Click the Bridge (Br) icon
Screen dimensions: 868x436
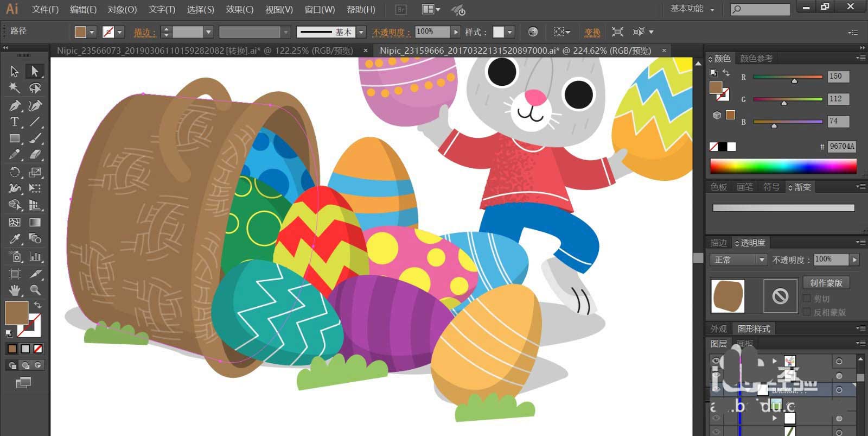tap(401, 9)
